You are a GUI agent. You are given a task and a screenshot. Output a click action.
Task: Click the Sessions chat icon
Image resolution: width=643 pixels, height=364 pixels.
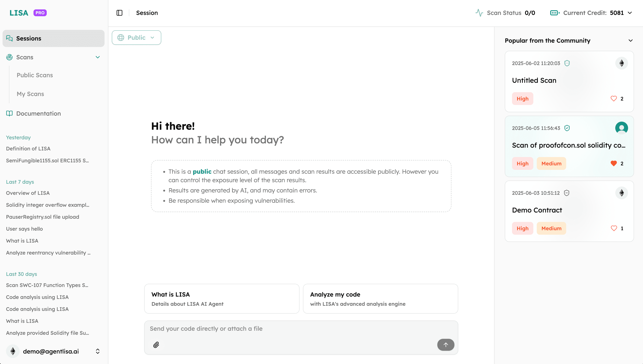coord(9,38)
